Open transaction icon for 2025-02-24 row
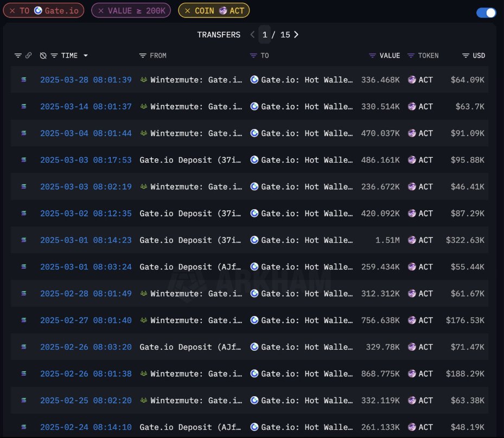Viewport: 504px width, 438px height. pos(23,427)
